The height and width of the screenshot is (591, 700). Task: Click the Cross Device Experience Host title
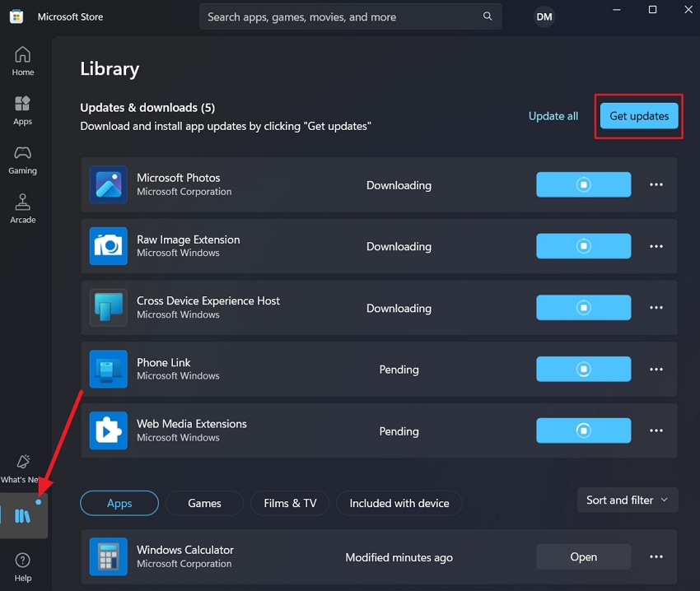pos(208,301)
